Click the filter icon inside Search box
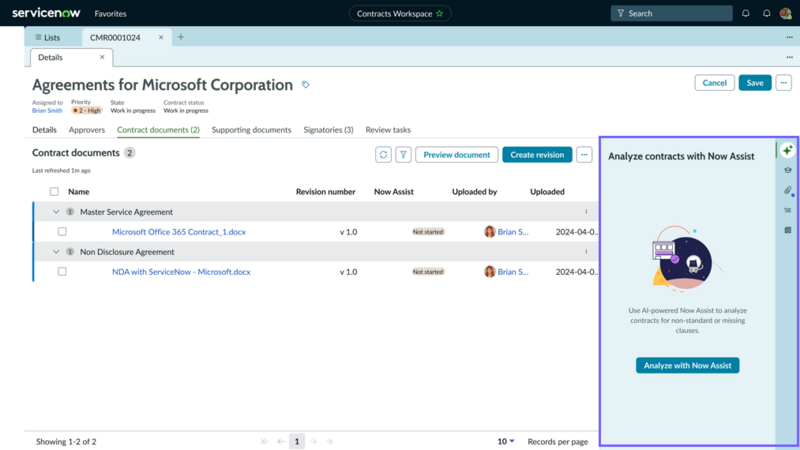 (x=620, y=13)
